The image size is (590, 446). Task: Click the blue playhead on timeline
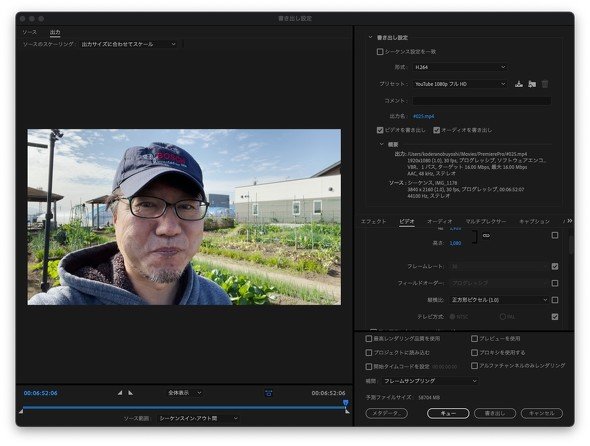click(x=345, y=403)
